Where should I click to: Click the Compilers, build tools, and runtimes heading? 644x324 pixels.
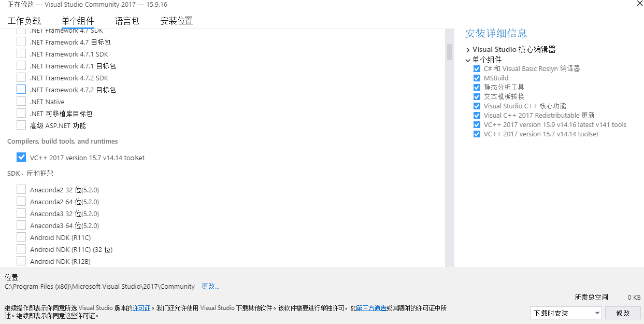click(x=63, y=142)
